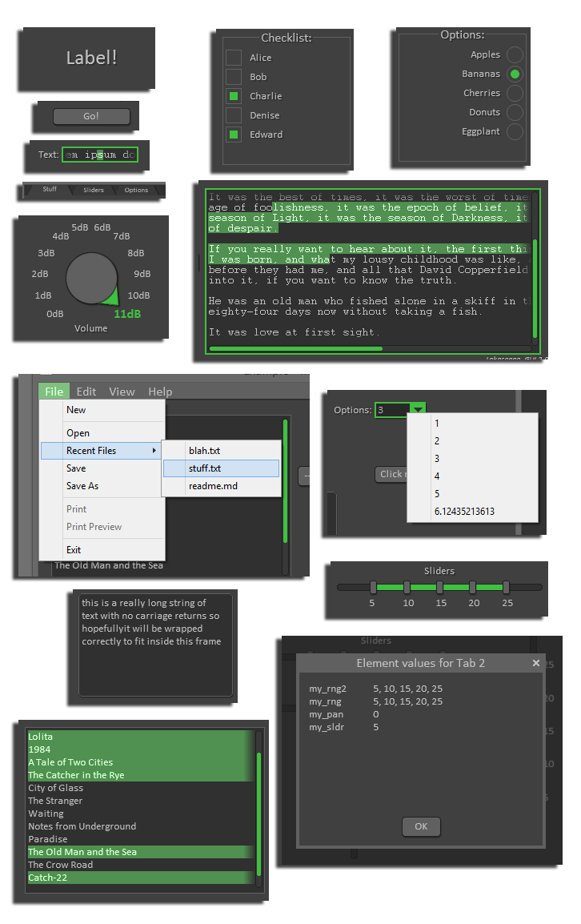Select A Tale of Two Cities
This screenshot has width=581, height=924.
point(141,762)
